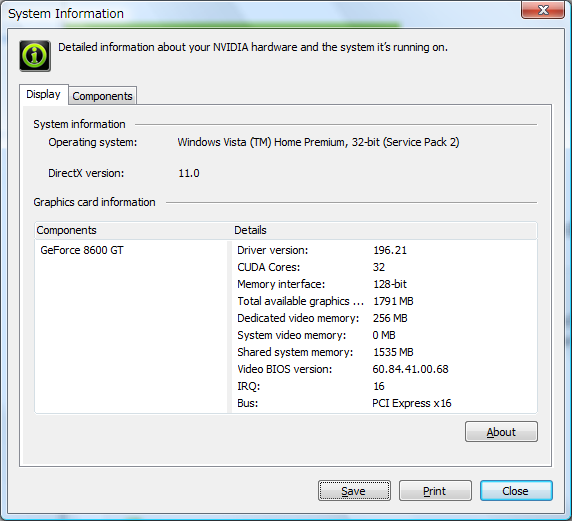
Task: Select the Video BIOS version row
Action: (x=384, y=369)
